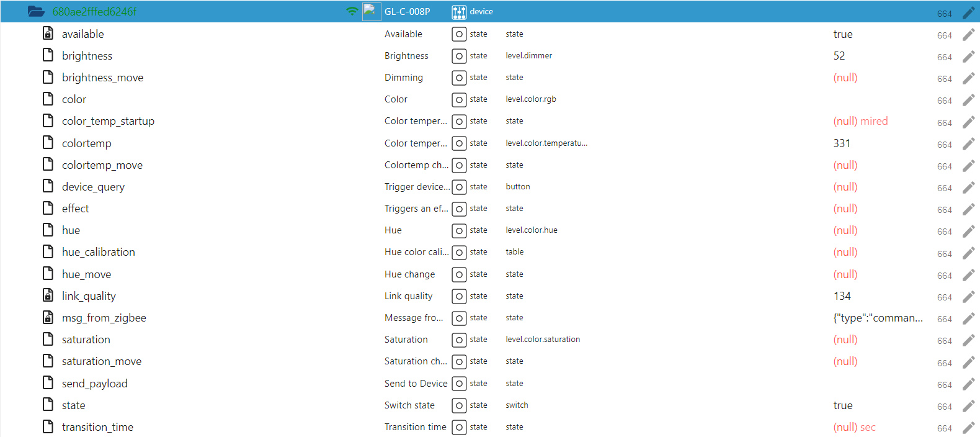Select the hue_calibration tree item
The image size is (980, 437).
click(98, 252)
